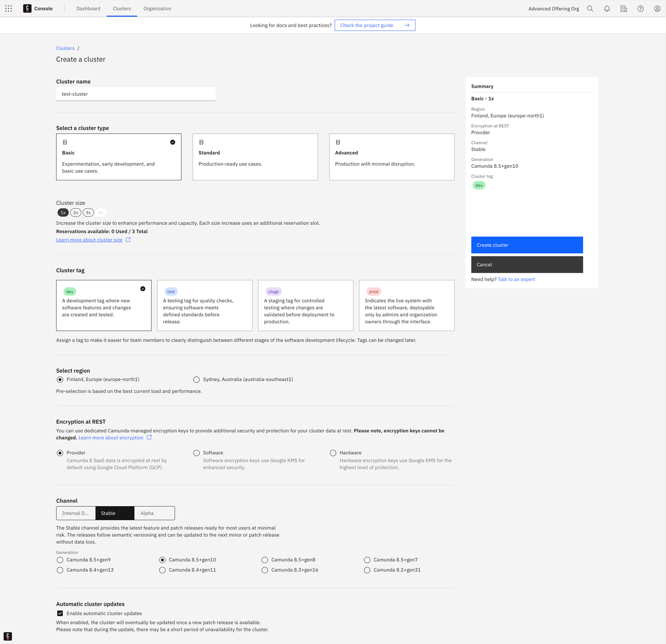Screen dimensions: 666x644
Task: Select generation Camunda 8.3+gen16
Action: (x=265, y=570)
